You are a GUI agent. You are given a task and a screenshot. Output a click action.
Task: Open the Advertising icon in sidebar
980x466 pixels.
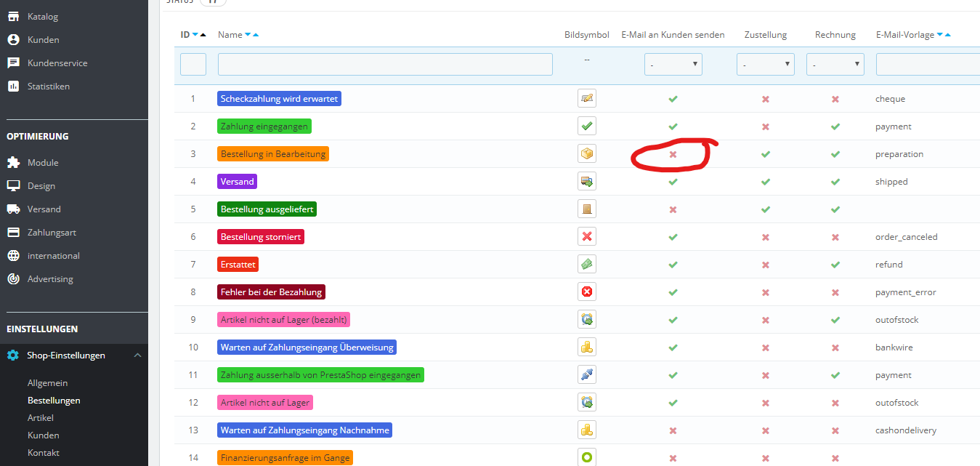point(13,279)
